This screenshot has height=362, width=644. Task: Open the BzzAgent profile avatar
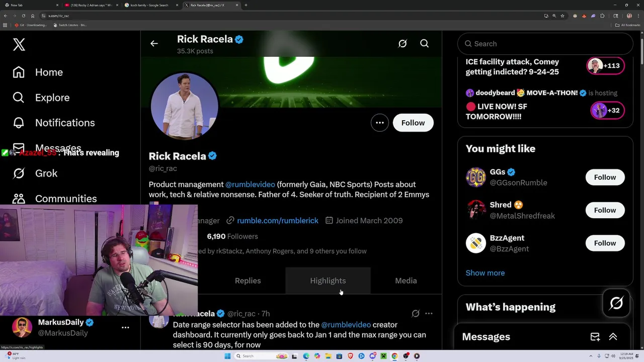pos(476,243)
